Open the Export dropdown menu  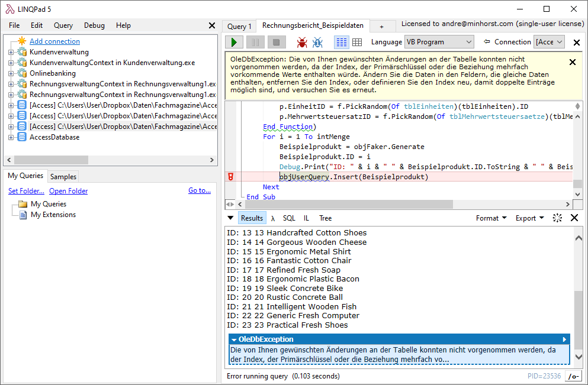pyautogui.click(x=529, y=218)
